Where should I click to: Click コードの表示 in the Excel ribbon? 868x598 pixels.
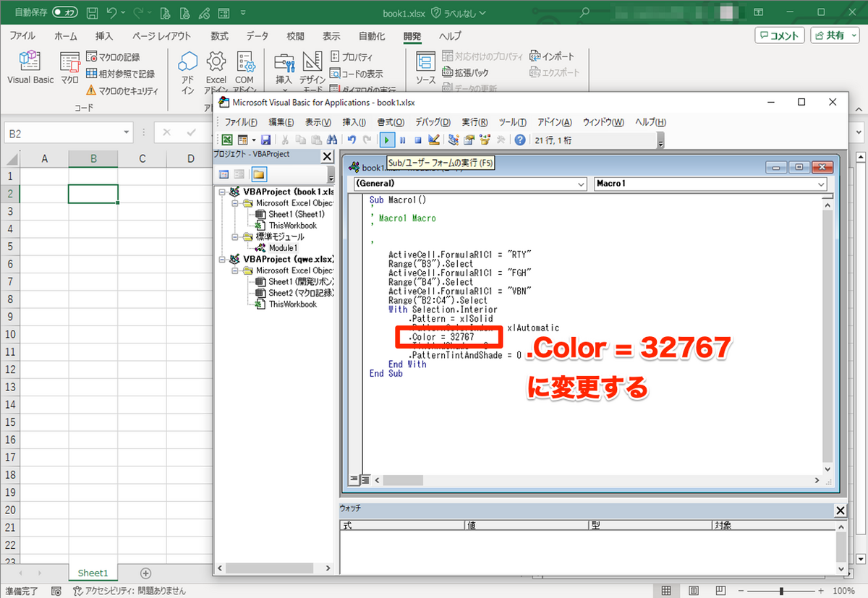coord(357,74)
